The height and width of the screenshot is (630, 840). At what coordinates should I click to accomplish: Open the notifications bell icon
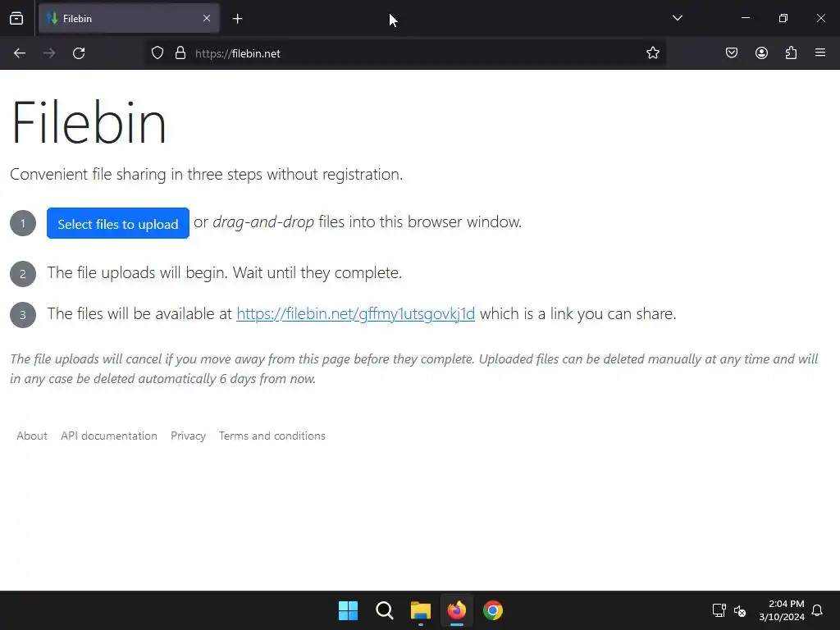pyautogui.click(x=817, y=610)
